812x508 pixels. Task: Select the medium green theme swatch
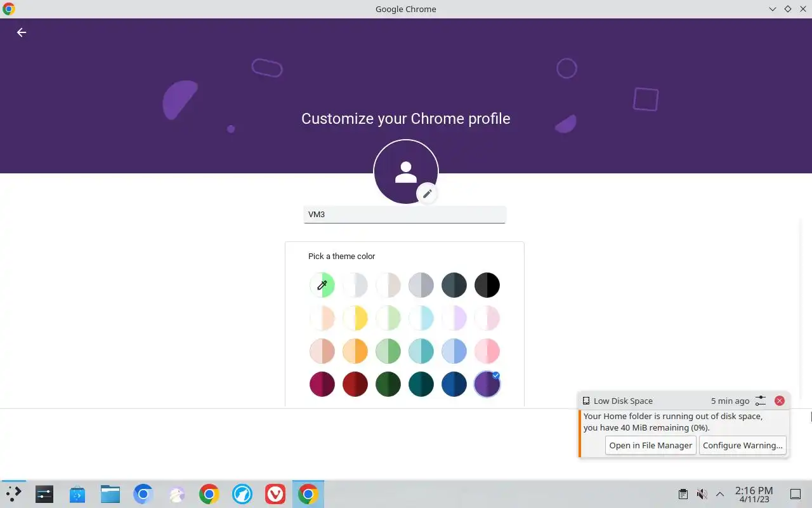pyautogui.click(x=388, y=351)
